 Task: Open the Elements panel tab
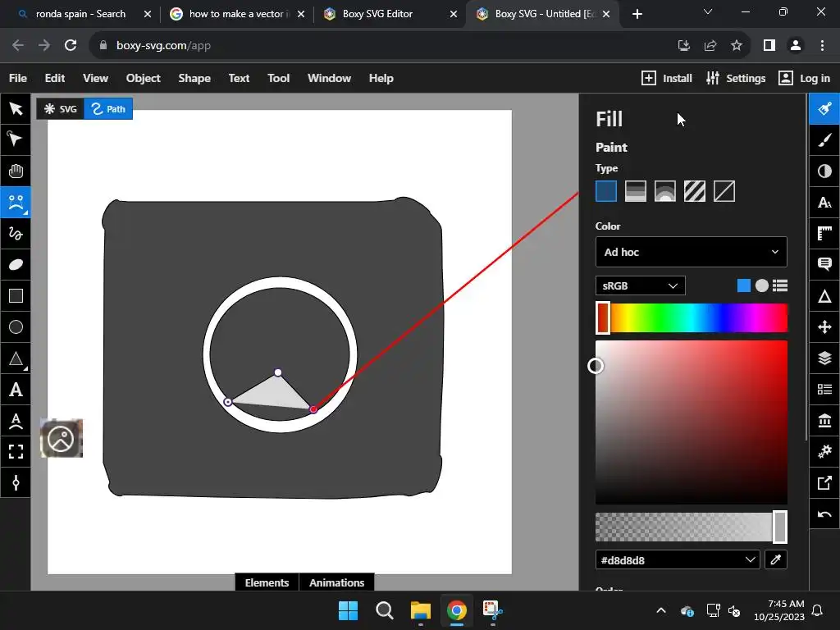pos(267,582)
